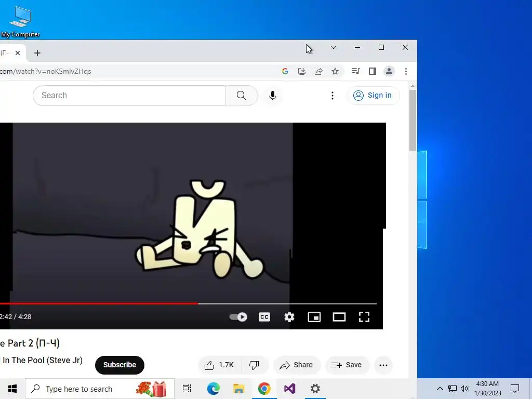Click the video progress bar
This screenshot has height=399, width=532.
[x=188, y=303]
